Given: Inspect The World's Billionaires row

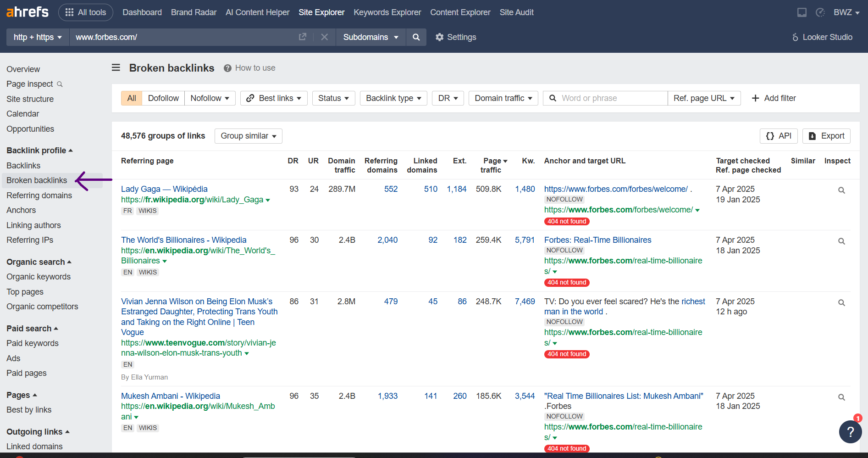Looking at the screenshot, I should click(841, 241).
